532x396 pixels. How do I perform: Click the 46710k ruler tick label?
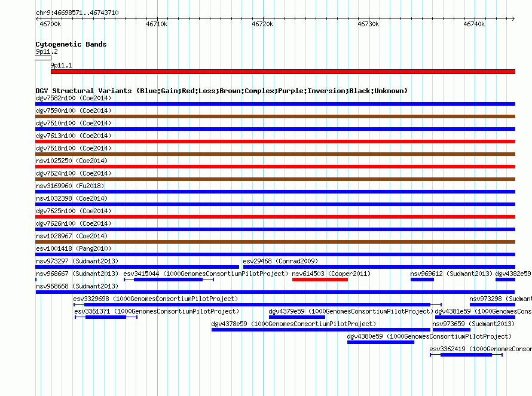click(157, 24)
